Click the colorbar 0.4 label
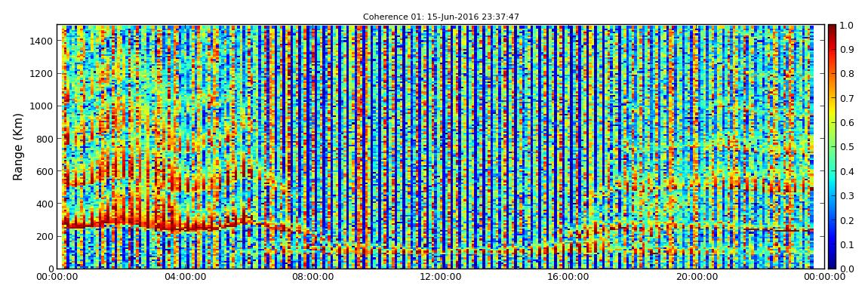Screen dimensions: 868x307 click(847, 171)
